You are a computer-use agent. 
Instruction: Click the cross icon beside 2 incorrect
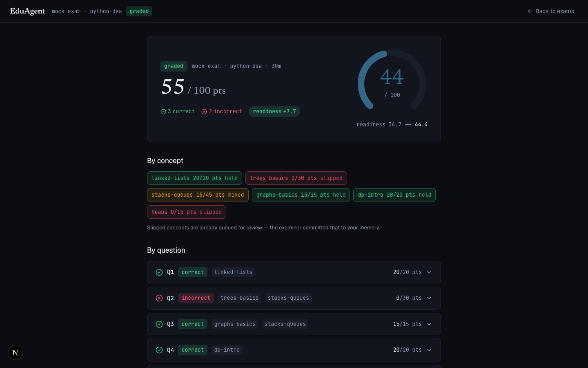click(x=204, y=112)
